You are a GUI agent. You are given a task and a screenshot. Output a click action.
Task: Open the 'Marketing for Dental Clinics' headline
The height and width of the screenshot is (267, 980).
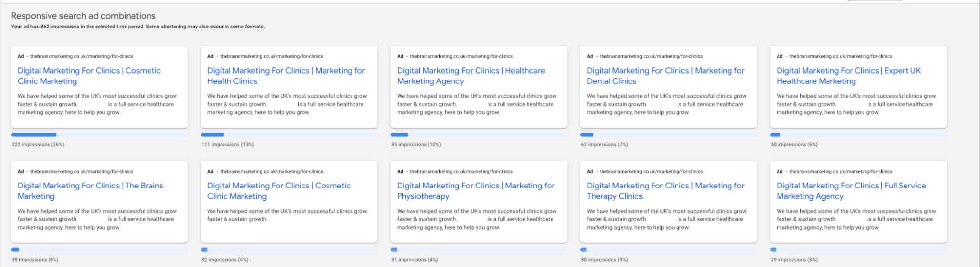point(665,76)
